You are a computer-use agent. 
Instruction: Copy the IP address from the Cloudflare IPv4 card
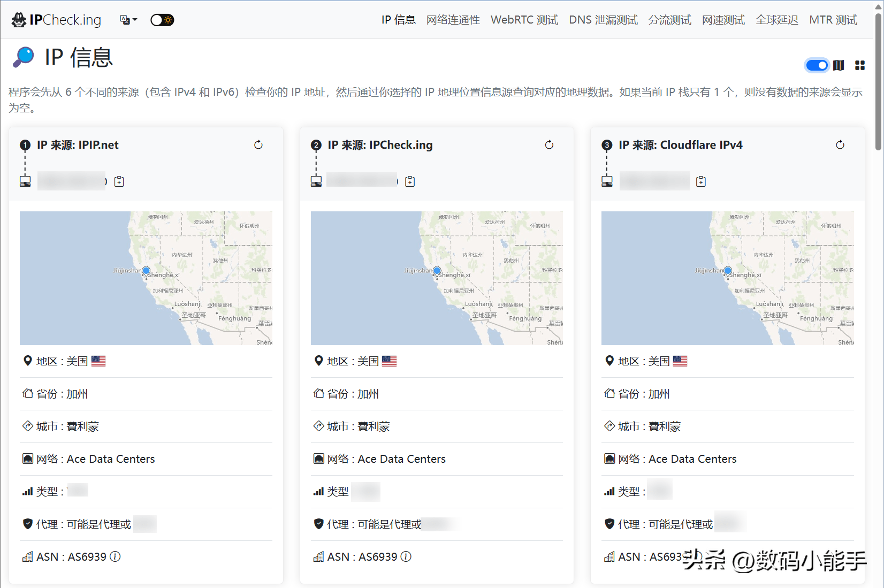click(x=700, y=181)
